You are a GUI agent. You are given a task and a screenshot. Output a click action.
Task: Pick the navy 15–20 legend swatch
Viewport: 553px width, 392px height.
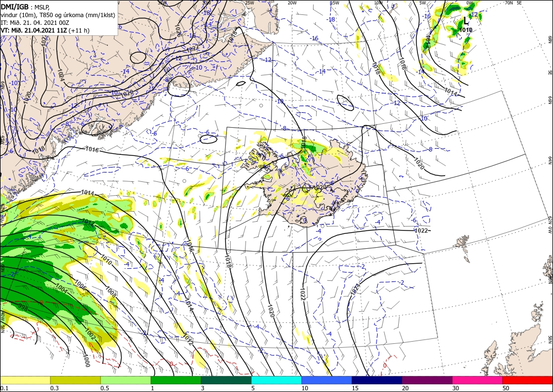pyautogui.click(x=377, y=380)
